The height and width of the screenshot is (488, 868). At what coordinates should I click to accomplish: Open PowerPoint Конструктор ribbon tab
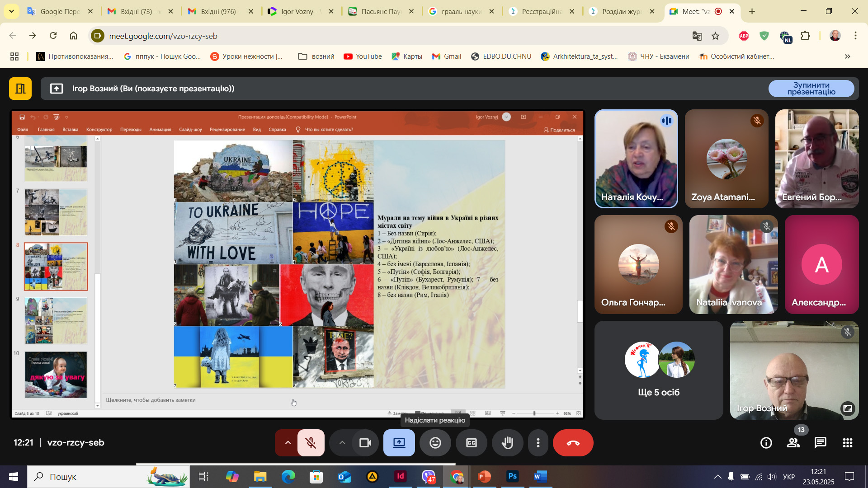point(99,130)
